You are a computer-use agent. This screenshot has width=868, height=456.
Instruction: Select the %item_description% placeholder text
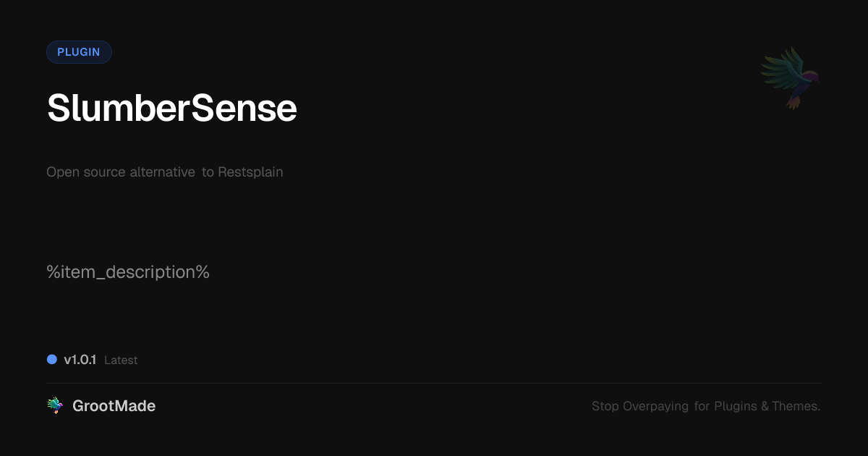click(128, 272)
